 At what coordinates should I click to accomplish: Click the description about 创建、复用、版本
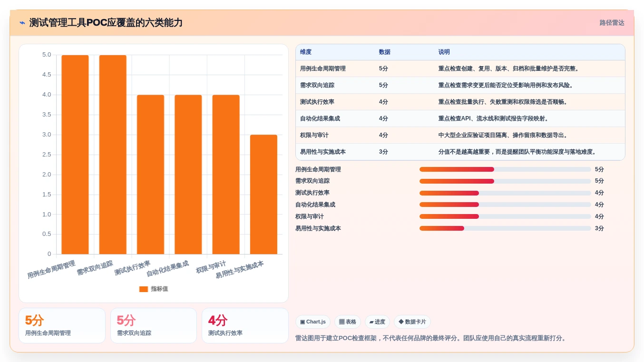tap(509, 68)
